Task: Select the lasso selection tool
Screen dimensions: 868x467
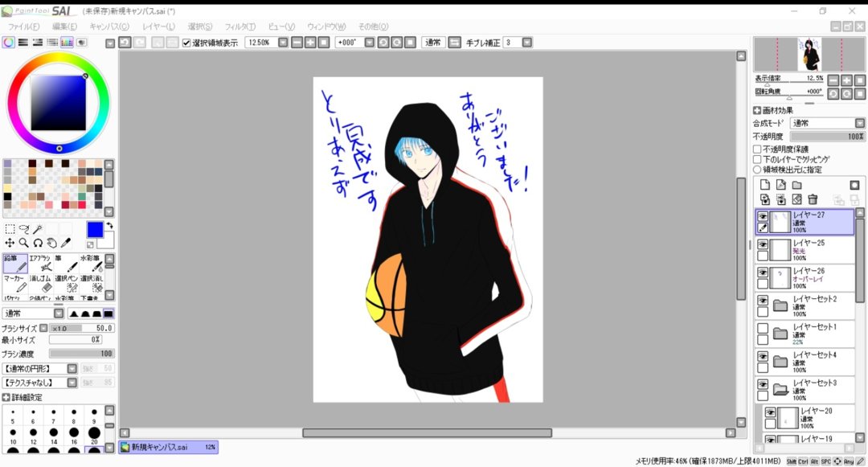Action: [24, 229]
